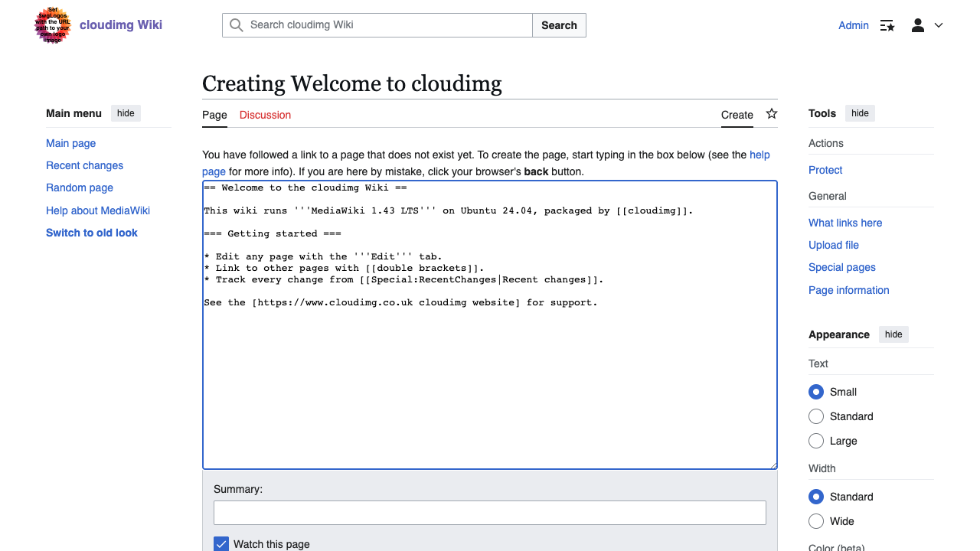Go to Main page link

[x=70, y=143]
